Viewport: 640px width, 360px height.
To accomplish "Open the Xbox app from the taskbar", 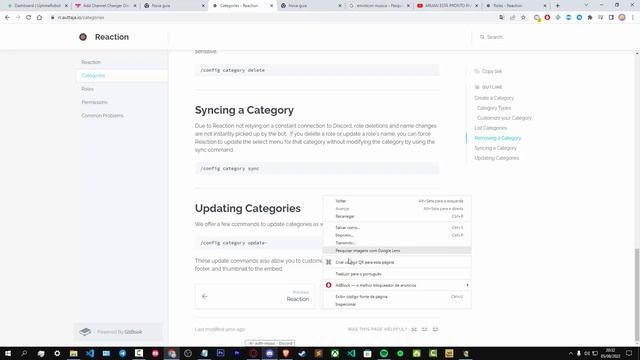I will [x=335, y=353].
